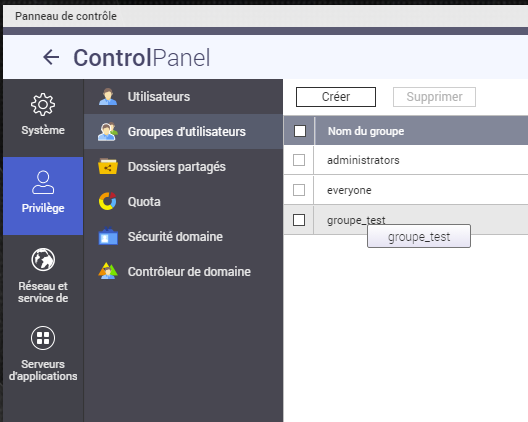Click the Sécurité domaine badge icon

[x=108, y=236]
